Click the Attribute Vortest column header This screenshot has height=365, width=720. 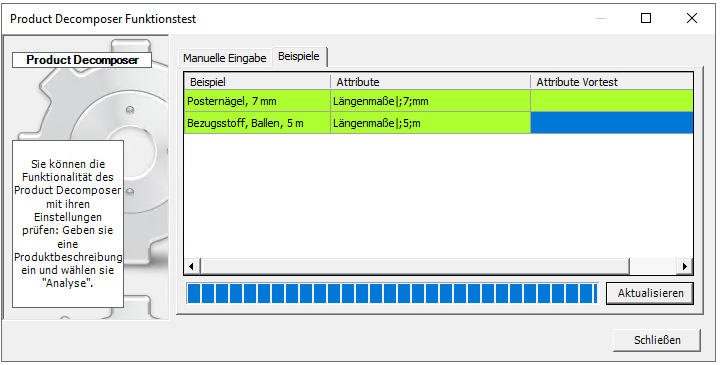coord(612,82)
